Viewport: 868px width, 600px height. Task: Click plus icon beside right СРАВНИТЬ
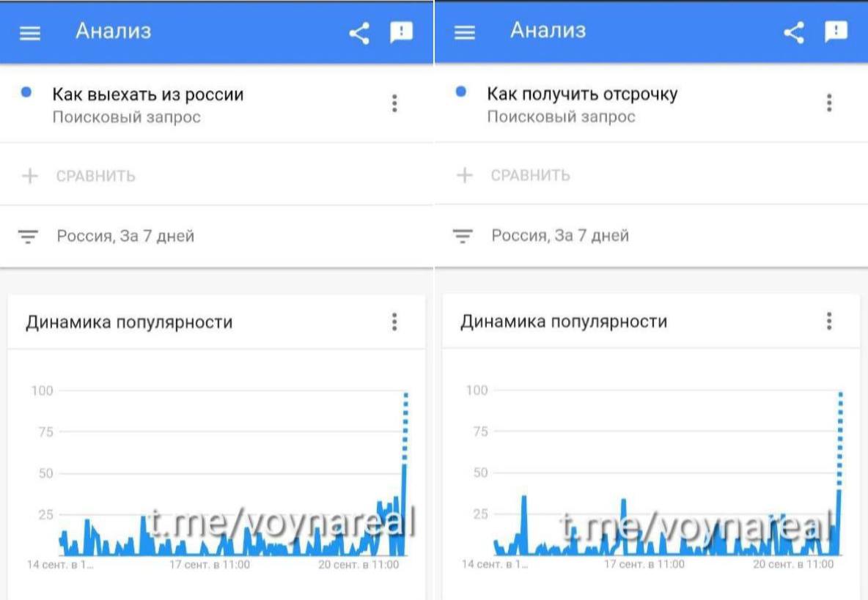[x=464, y=175]
